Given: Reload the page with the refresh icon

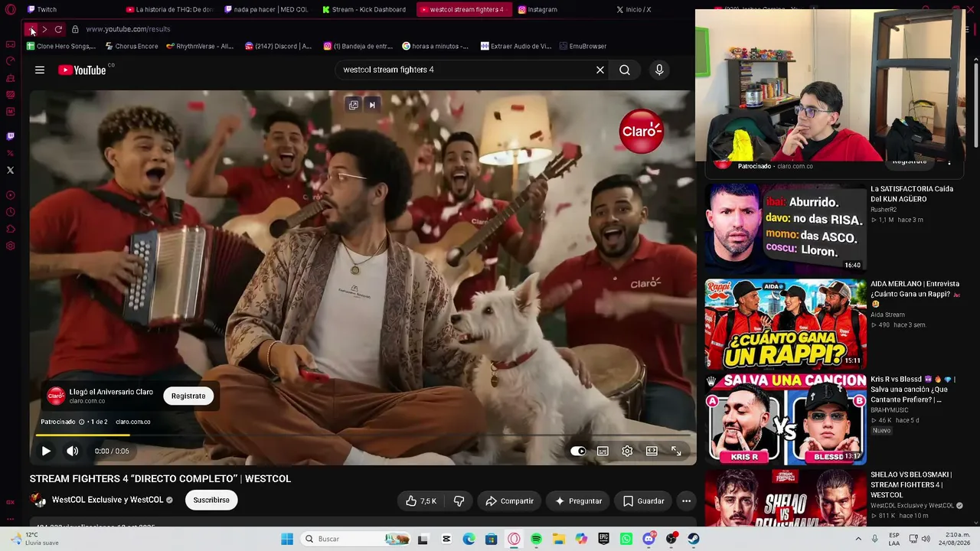Looking at the screenshot, I should pos(58,29).
